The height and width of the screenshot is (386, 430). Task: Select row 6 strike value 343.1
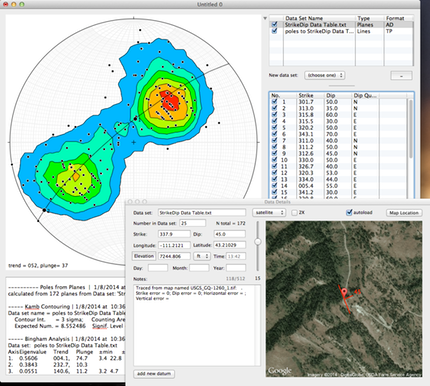(306, 134)
